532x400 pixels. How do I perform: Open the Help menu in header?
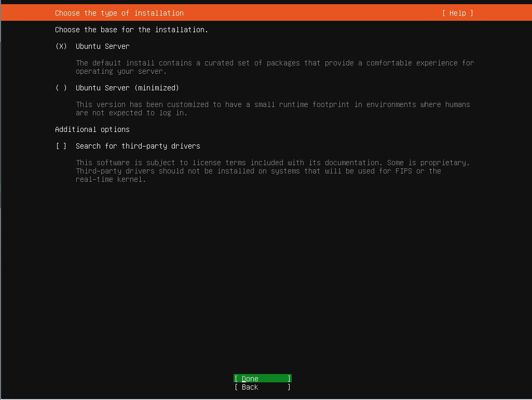pyautogui.click(x=457, y=13)
